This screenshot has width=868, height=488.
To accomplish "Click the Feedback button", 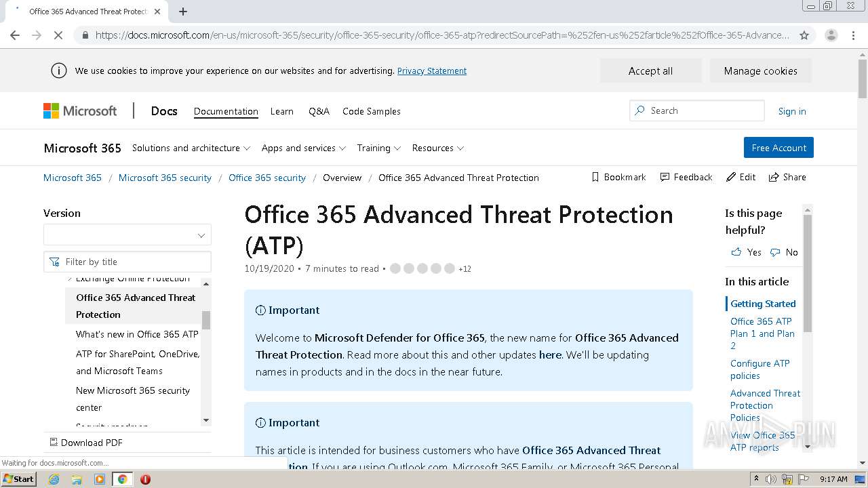I will [686, 177].
